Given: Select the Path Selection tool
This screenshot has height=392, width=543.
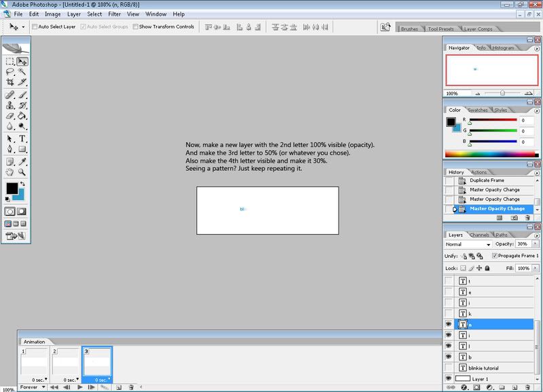Looking at the screenshot, I should [10, 139].
